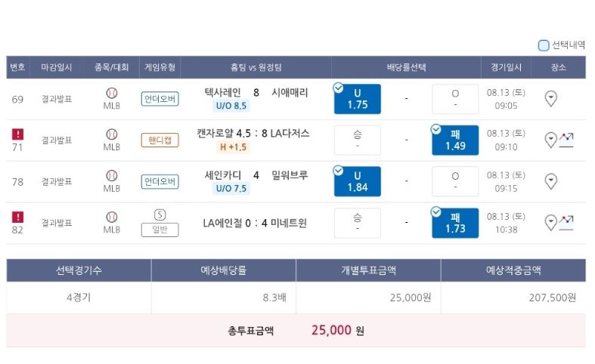The height and width of the screenshot is (364, 595).
Task: Click the 배당률선택 column header
Action: click(x=406, y=67)
